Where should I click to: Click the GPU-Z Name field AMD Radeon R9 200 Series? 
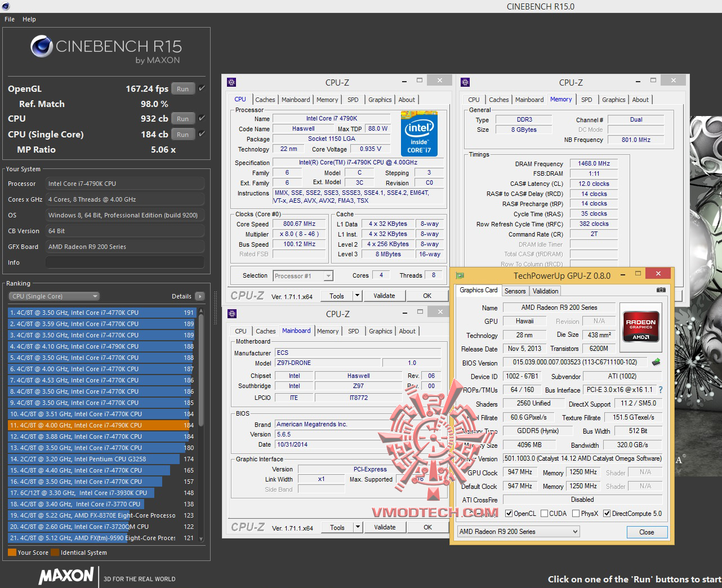(559, 308)
